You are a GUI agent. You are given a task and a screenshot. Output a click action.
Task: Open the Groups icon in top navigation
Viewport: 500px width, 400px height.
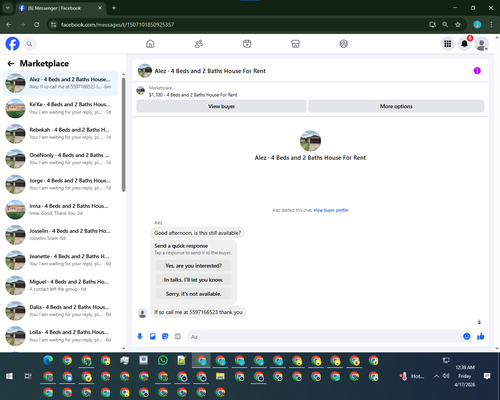pyautogui.click(x=344, y=44)
